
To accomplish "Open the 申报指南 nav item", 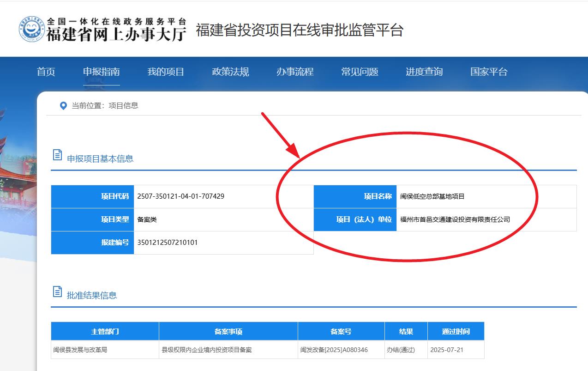I will pos(102,72).
